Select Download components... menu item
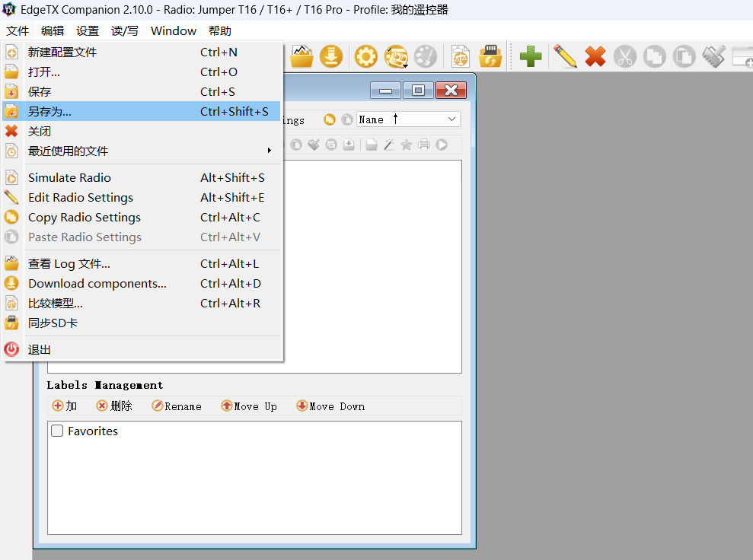Screen dimensions: 753x560 tap(142, 284)
